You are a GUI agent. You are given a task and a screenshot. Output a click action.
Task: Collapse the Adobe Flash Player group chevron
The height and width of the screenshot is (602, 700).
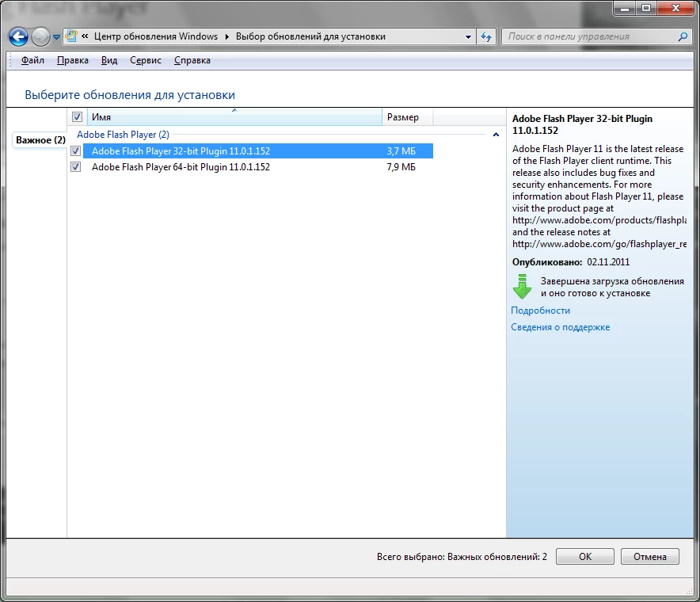(x=496, y=135)
